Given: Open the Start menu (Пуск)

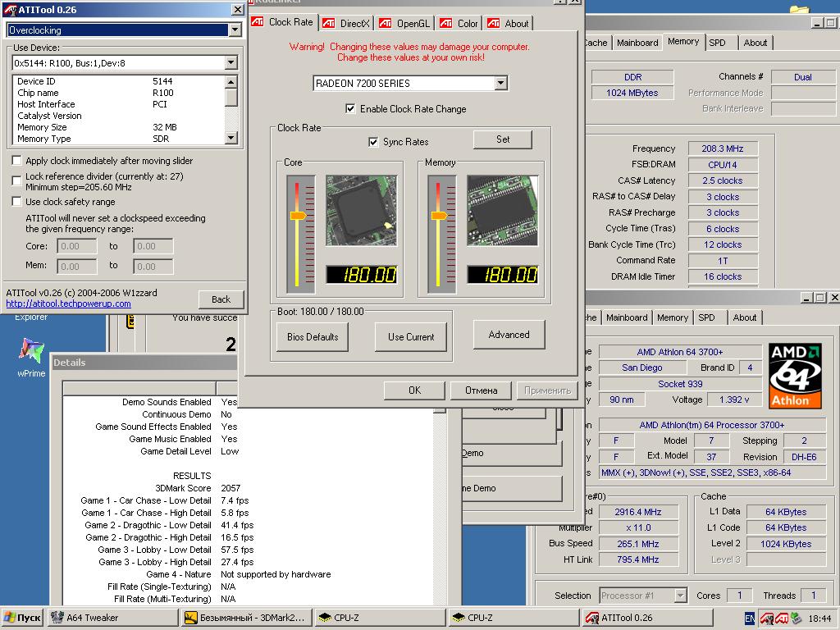Looking at the screenshot, I should pos(22,618).
